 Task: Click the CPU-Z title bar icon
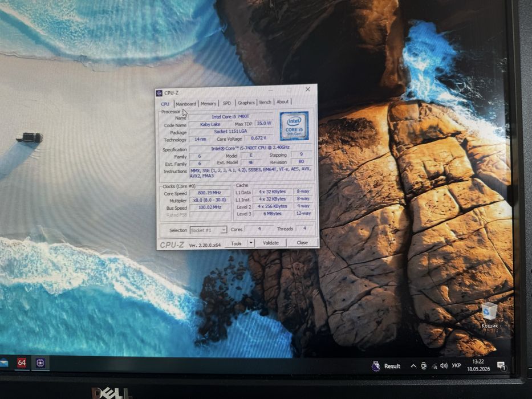pos(160,93)
